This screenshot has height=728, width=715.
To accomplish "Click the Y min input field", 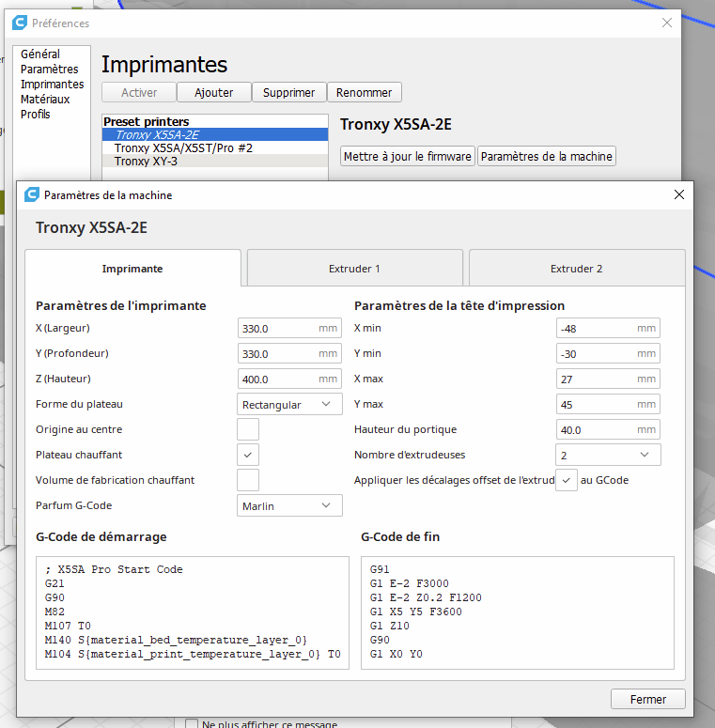I will pos(608,354).
